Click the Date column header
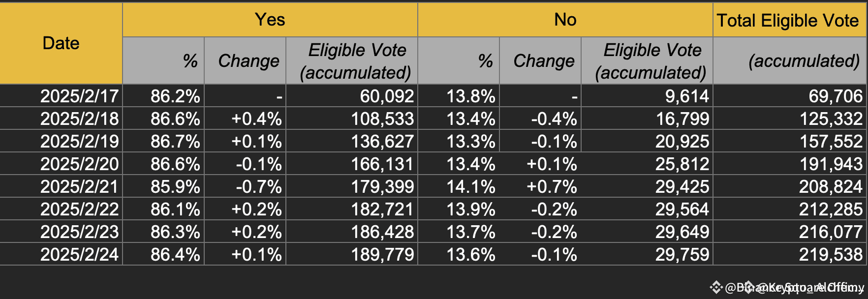Viewport: 868px width, 299px height. pyautogui.click(x=61, y=43)
